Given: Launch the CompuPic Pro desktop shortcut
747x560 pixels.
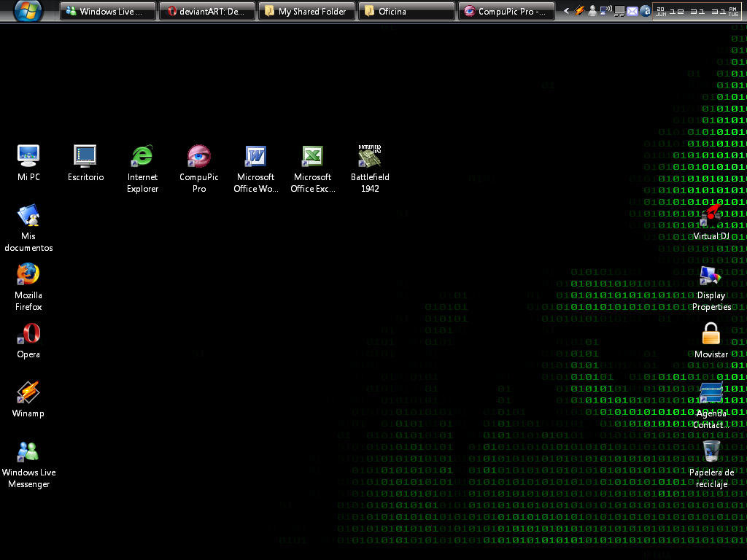Looking at the screenshot, I should (198, 169).
